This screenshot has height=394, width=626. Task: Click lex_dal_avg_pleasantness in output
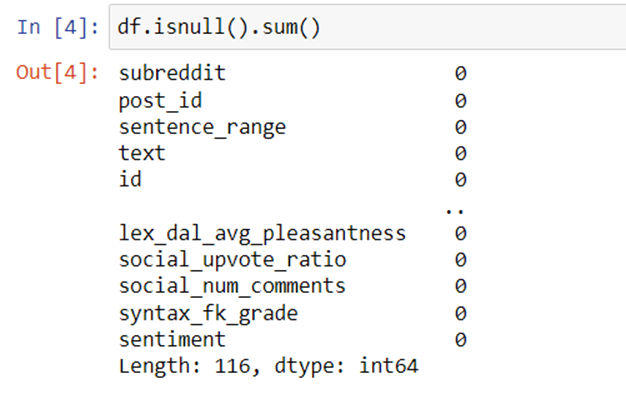(262, 233)
